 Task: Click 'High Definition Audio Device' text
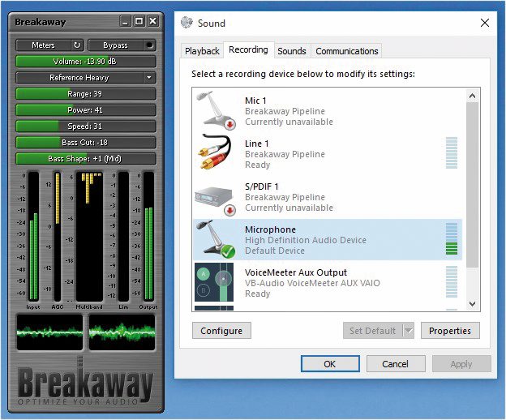306,240
